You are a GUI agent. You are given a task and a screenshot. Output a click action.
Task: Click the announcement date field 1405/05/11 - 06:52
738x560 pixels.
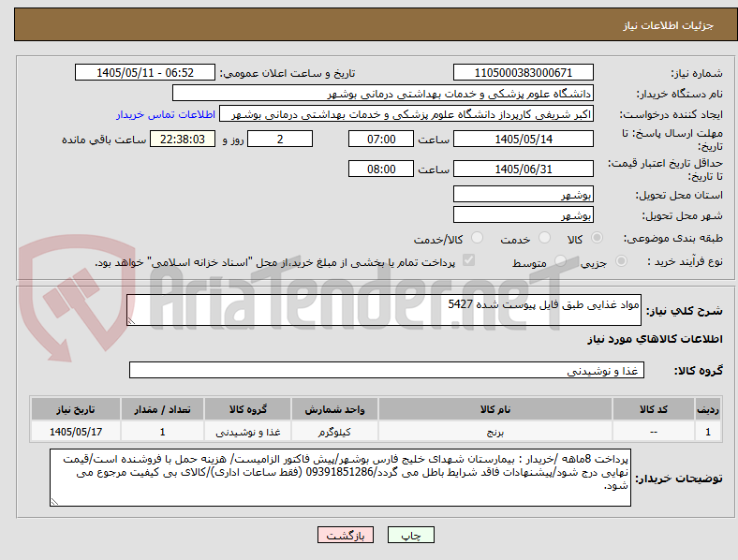[x=145, y=72]
